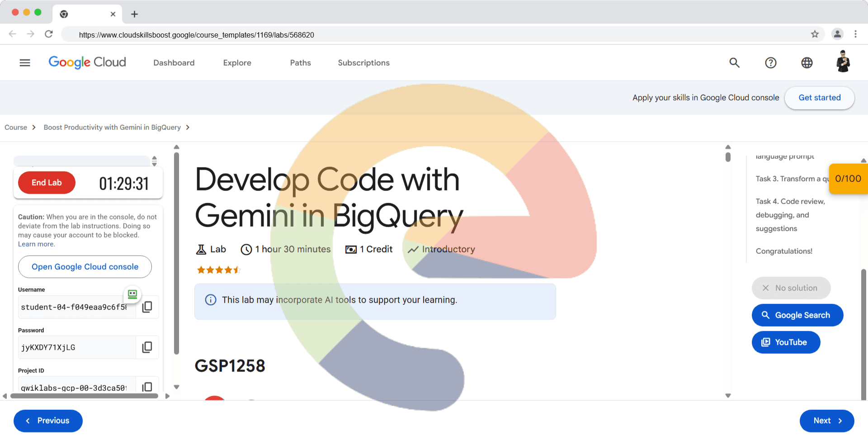Image resolution: width=868 pixels, height=441 pixels.
Task: Click the horizontal scrollbar under the lab panel
Action: pos(85,396)
